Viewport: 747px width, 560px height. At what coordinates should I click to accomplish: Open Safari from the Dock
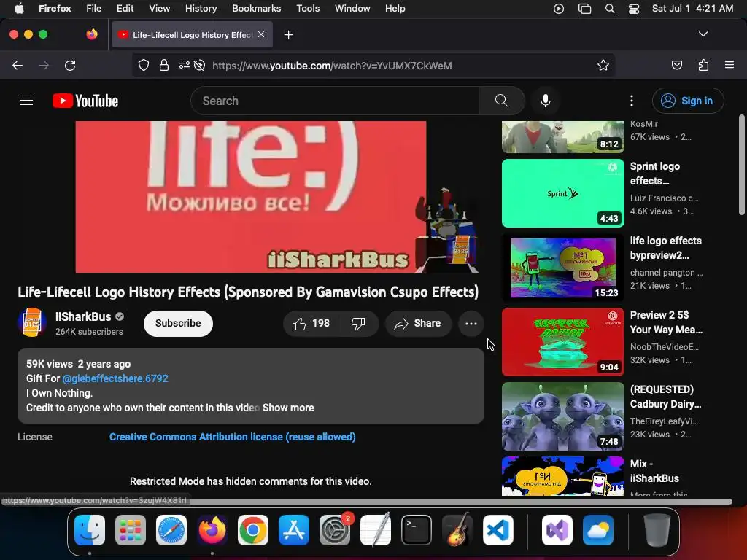point(171,530)
